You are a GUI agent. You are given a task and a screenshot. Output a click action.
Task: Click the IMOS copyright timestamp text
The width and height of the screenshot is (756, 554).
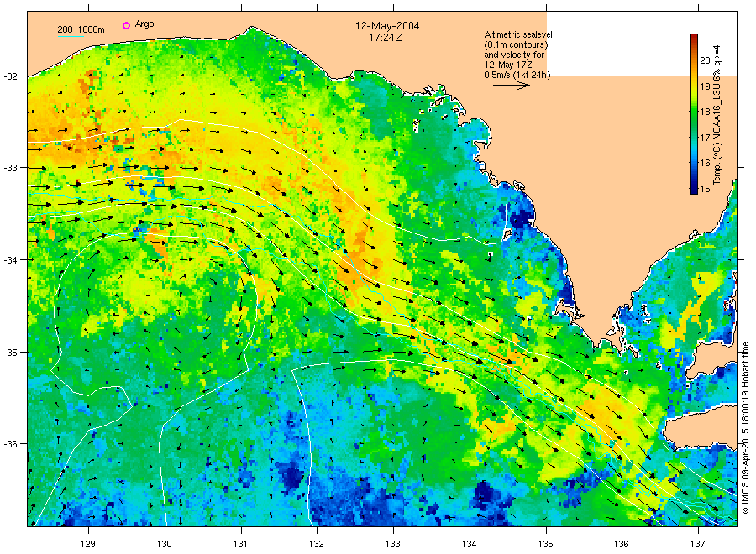pyautogui.click(x=745, y=428)
